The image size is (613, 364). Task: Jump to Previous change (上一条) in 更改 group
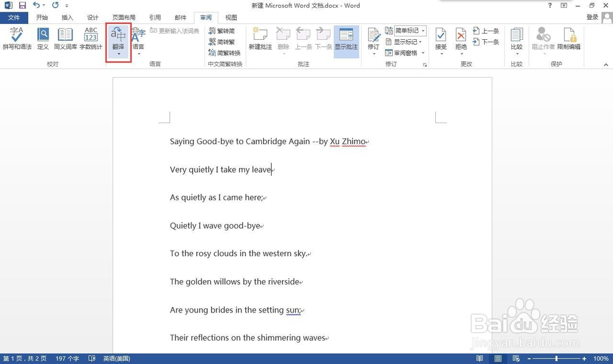(x=486, y=31)
